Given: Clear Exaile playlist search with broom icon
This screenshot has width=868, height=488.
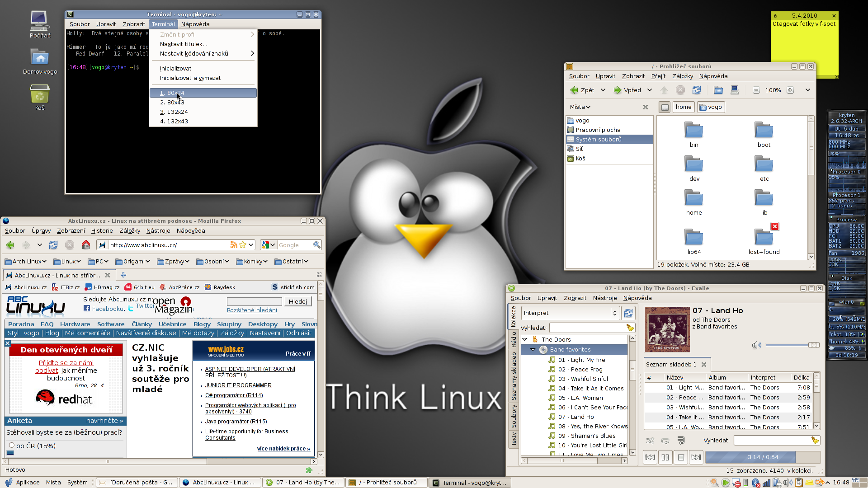Looking at the screenshot, I should click(815, 440).
